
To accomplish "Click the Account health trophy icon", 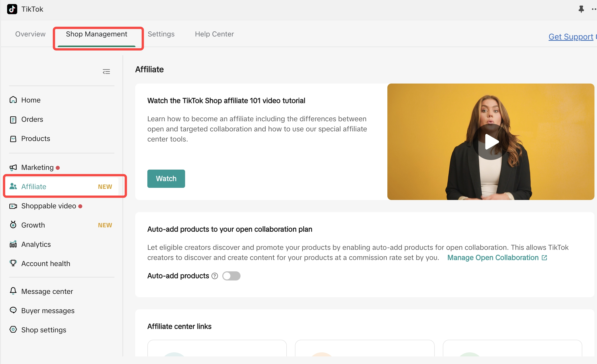I will 13,263.
